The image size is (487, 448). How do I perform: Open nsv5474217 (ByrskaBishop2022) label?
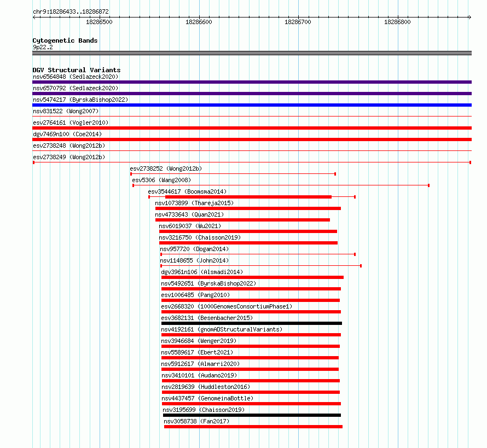(80, 100)
